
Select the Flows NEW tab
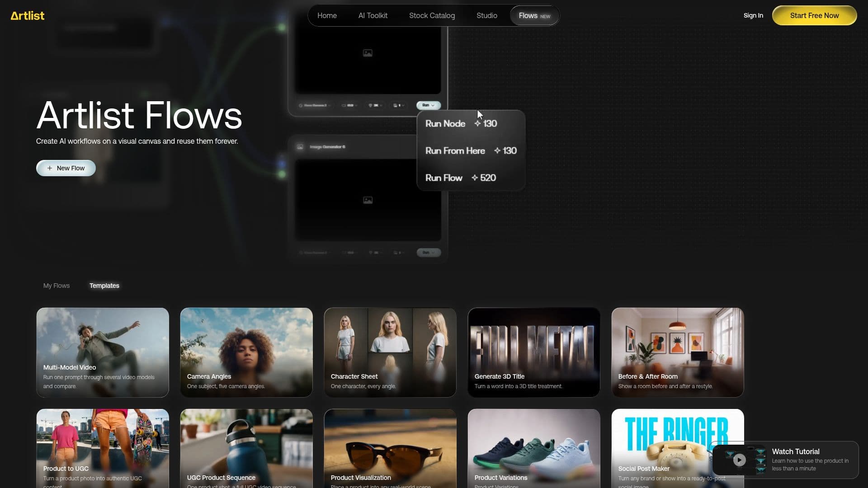click(x=534, y=15)
